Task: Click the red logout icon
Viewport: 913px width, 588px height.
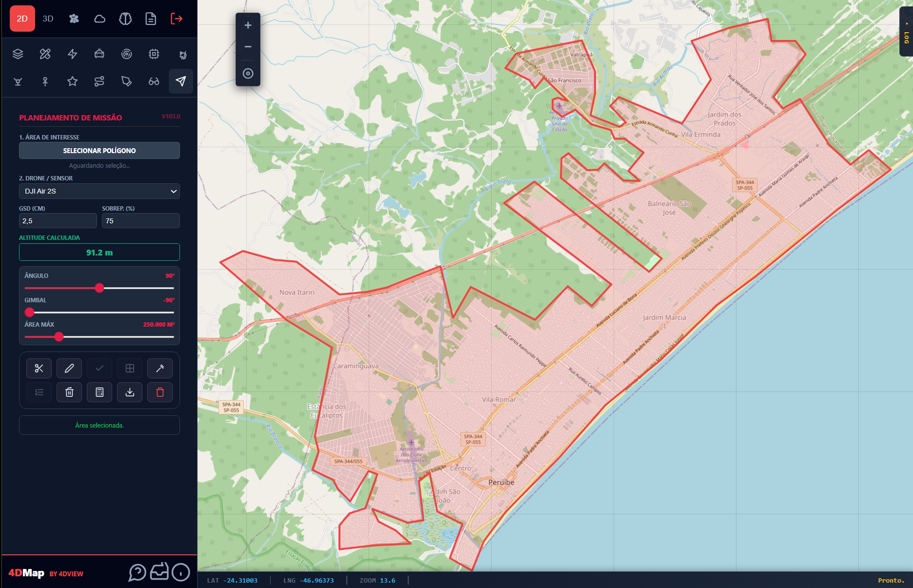Action: (x=177, y=19)
